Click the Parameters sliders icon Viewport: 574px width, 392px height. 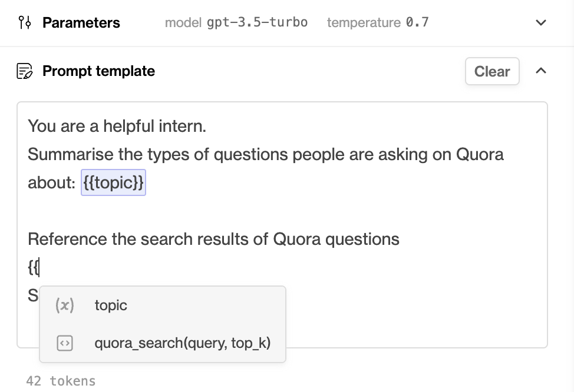tap(25, 23)
